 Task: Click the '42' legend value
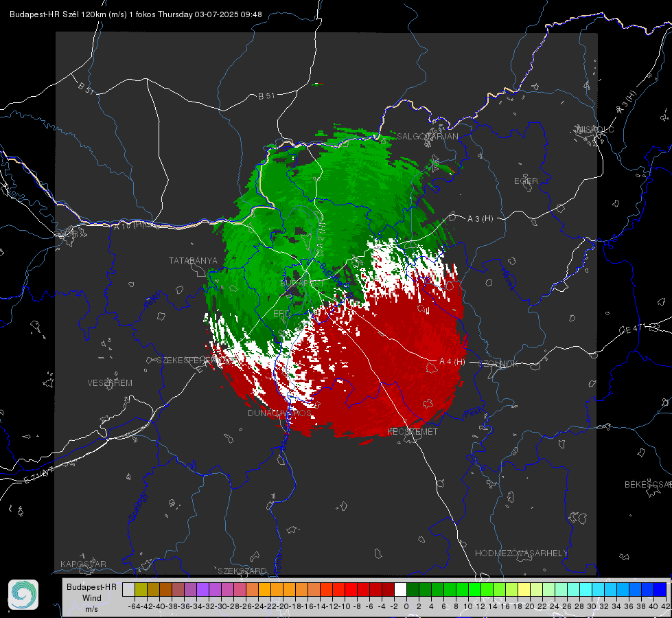click(665, 606)
